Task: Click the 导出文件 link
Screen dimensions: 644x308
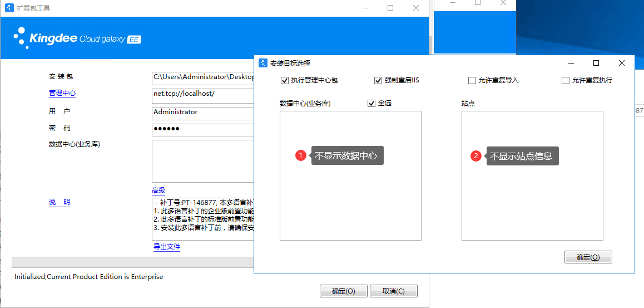Action: coord(167,247)
